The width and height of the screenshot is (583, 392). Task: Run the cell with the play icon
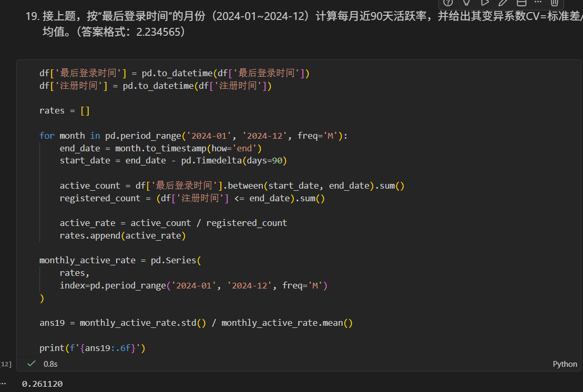click(485, 3)
